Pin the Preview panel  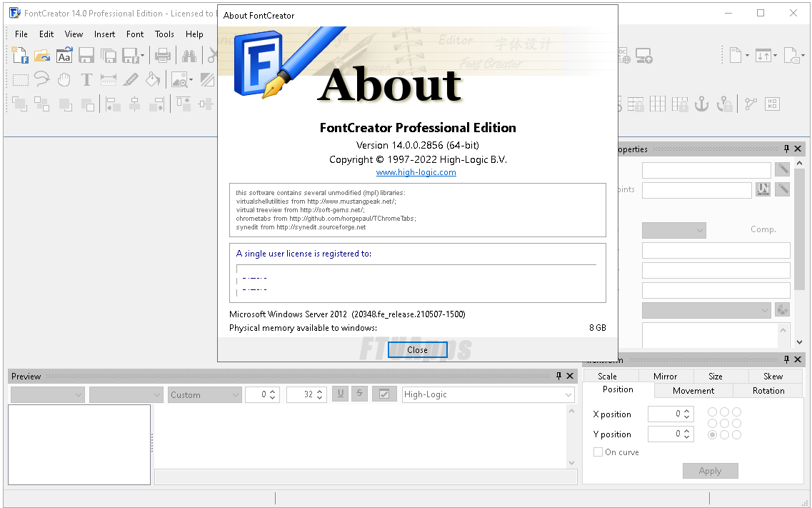click(558, 376)
